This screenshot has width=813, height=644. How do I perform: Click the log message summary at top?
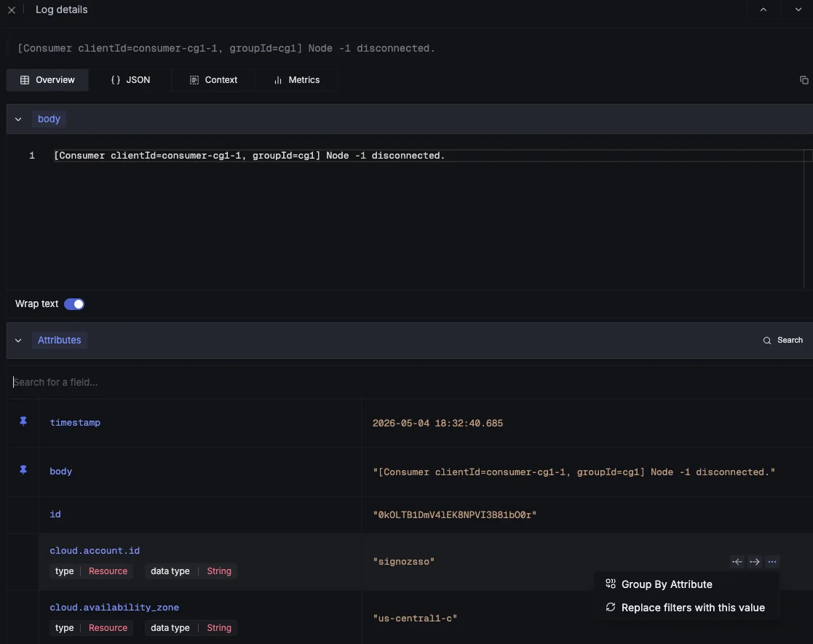(226, 48)
